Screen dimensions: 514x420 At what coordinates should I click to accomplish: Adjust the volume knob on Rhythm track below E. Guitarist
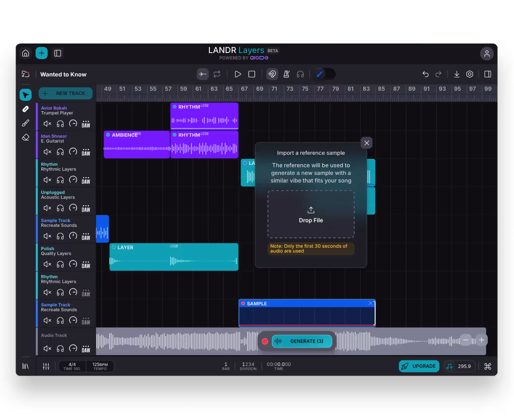[73, 180]
